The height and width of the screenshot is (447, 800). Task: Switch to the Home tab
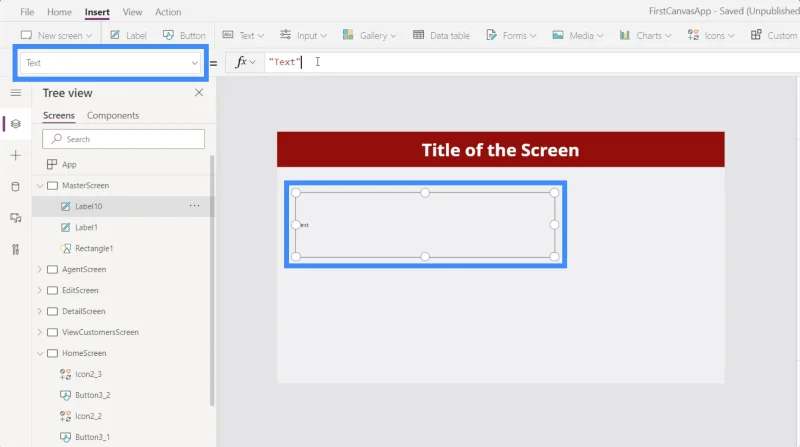pos(59,12)
